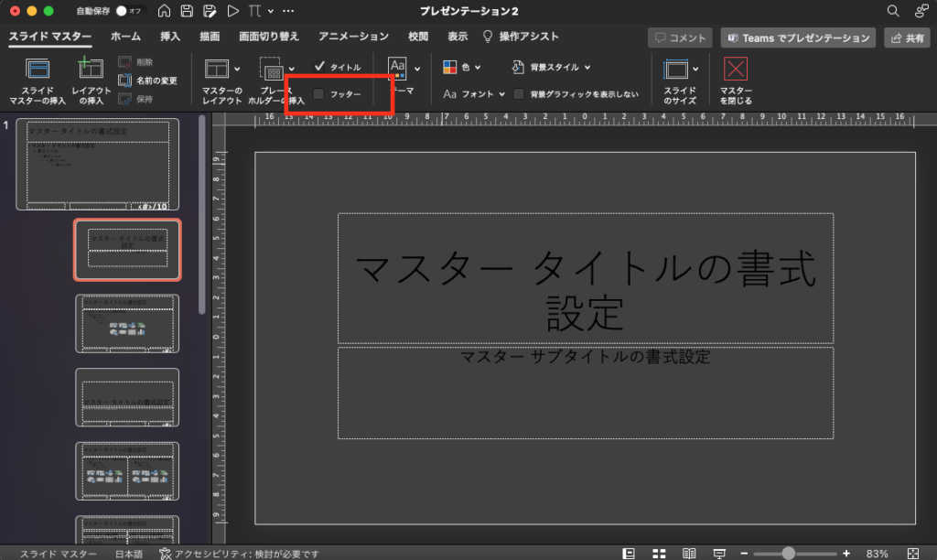The image size is (937, 560).
Task: Click the Home icon in title bar
Action: [164, 11]
